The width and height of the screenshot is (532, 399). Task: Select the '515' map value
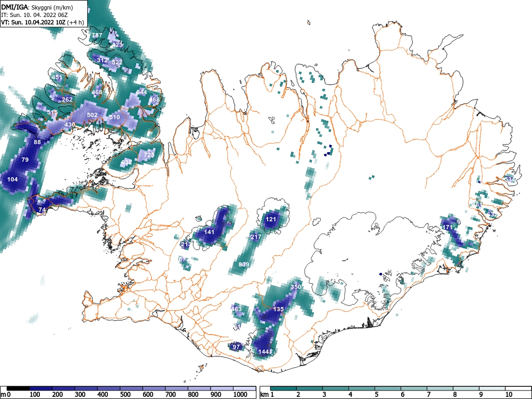52,112
